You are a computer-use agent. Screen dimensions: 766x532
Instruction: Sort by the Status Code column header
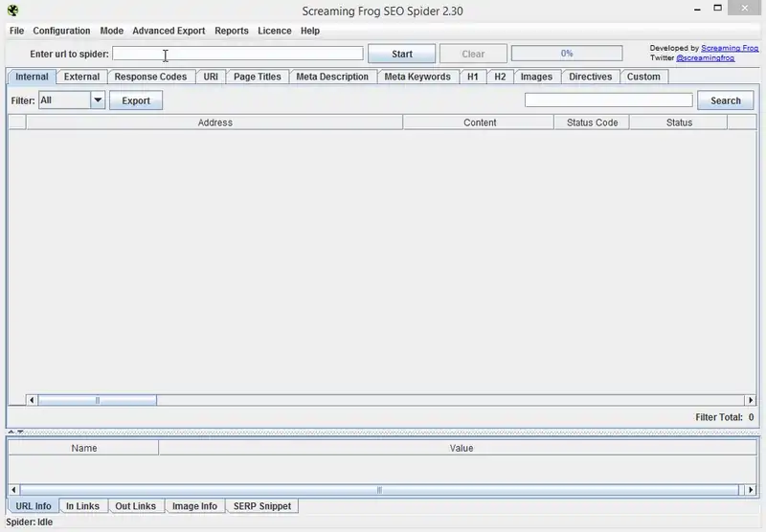click(x=592, y=122)
